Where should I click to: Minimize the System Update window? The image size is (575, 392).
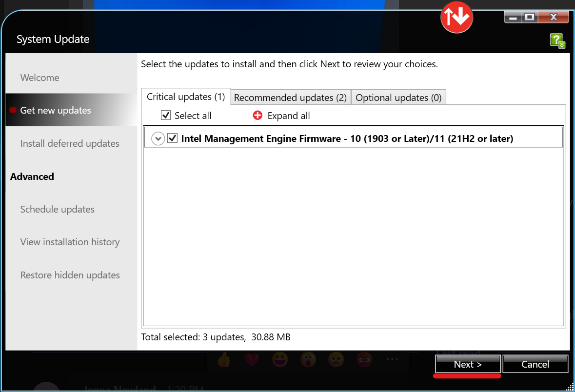point(513,17)
